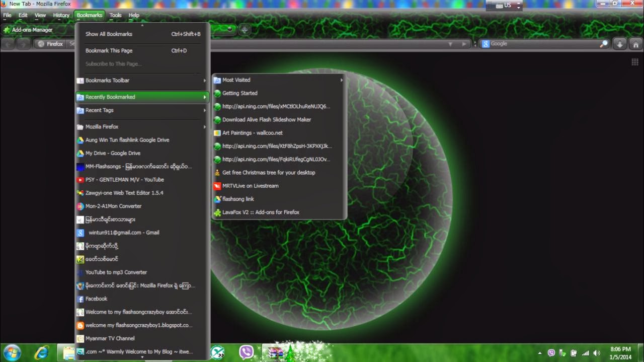
Task: Expand the Most Visited submenu
Action: pyautogui.click(x=279, y=80)
